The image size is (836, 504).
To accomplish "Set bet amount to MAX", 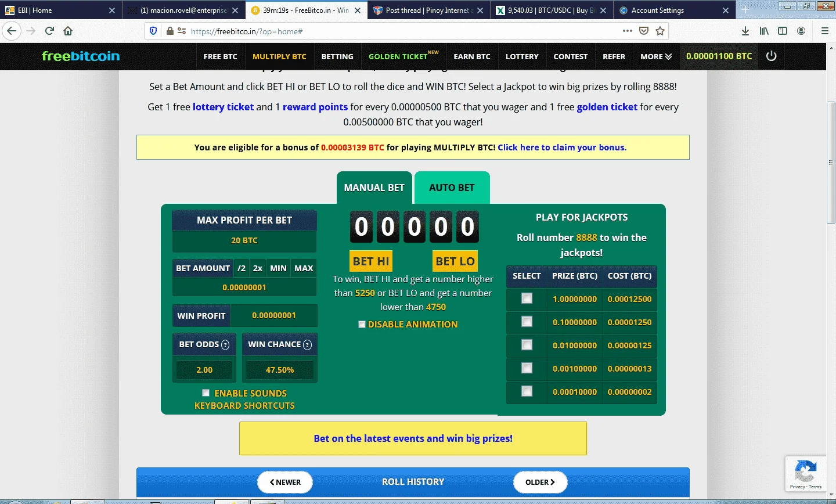I will (304, 268).
